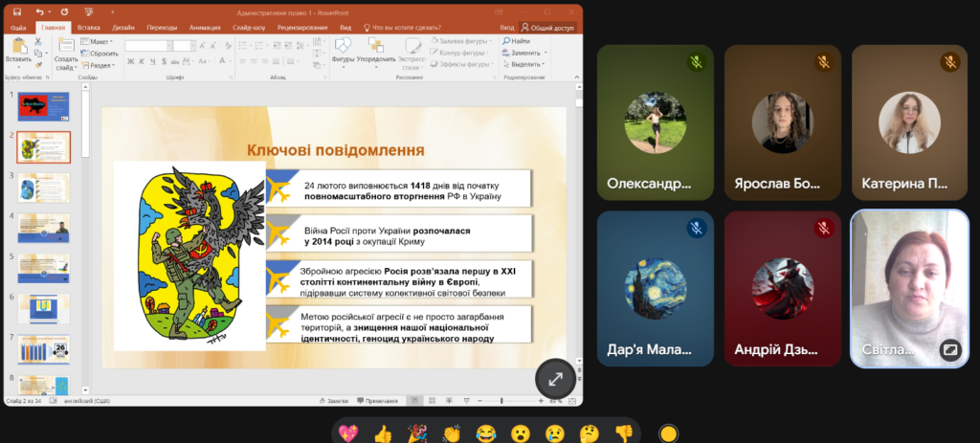Toggle italic (К) formatting
This screenshot has height=443, width=980.
click(x=142, y=62)
